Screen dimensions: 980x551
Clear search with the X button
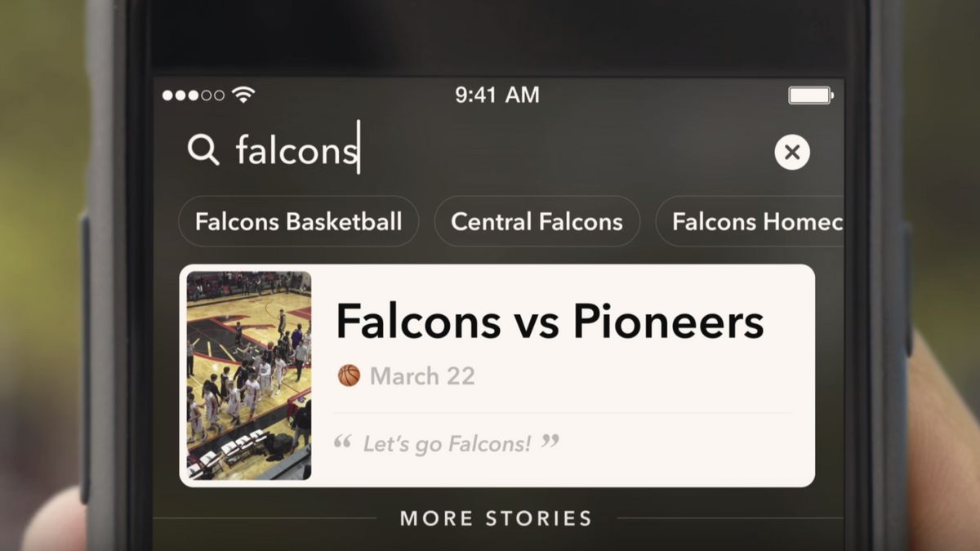tap(791, 152)
